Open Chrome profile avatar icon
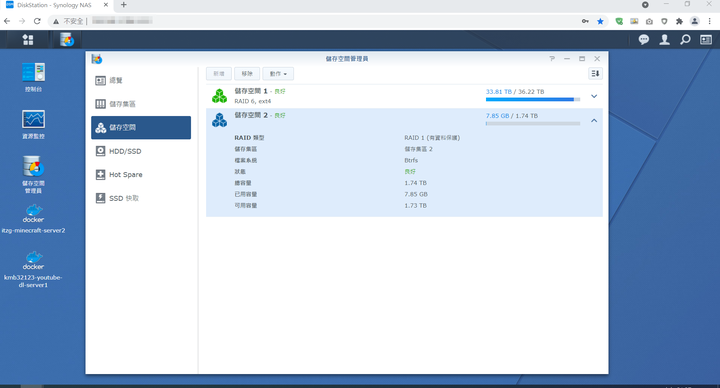Screen dimensions: 720x388 695,21
